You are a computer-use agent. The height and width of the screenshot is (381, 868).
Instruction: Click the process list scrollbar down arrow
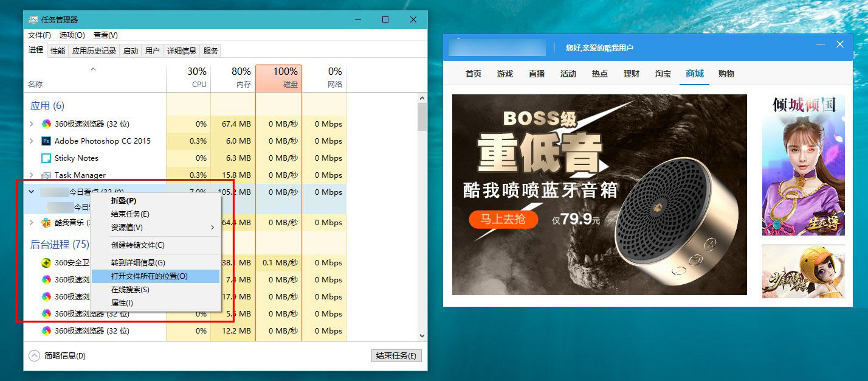tap(422, 335)
